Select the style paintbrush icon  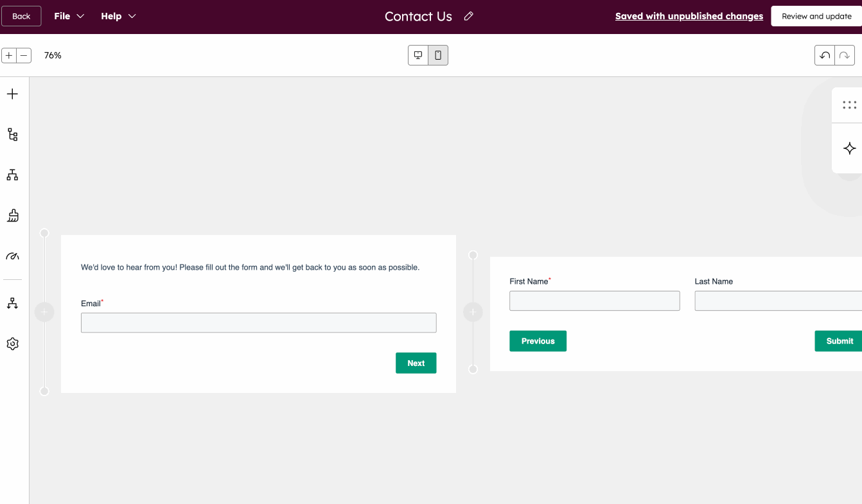point(12,216)
